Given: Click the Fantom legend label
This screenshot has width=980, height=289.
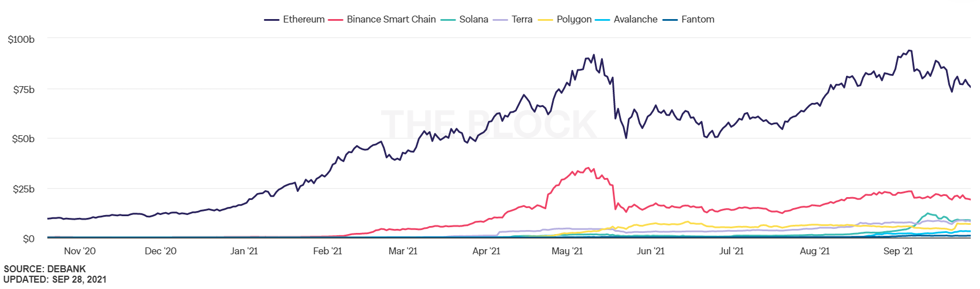Looking at the screenshot, I should 698,19.
